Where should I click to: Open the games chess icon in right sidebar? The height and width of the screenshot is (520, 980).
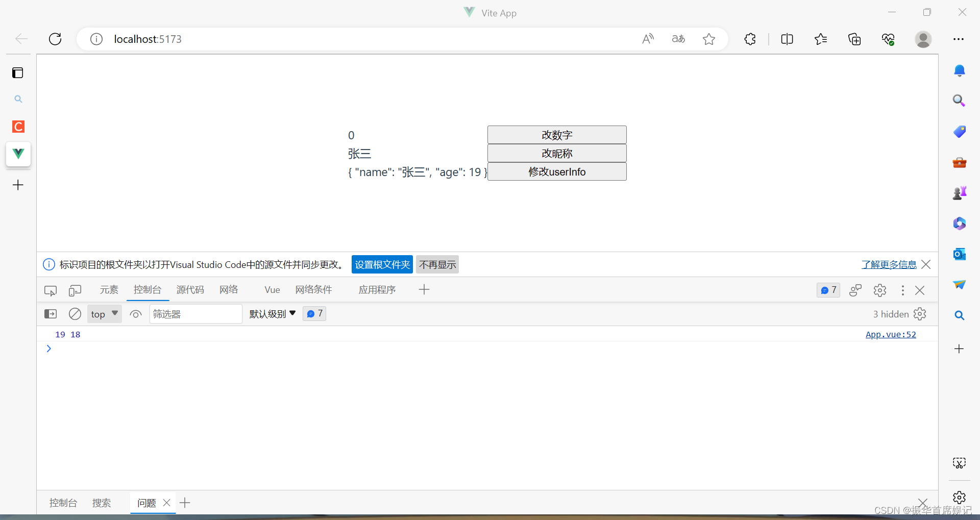point(959,193)
